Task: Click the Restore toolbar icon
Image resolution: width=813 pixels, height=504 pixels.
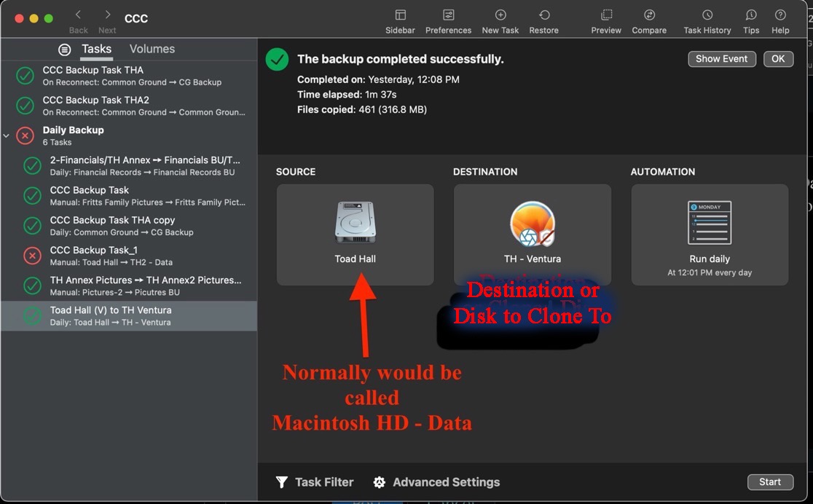Action: 544,15
